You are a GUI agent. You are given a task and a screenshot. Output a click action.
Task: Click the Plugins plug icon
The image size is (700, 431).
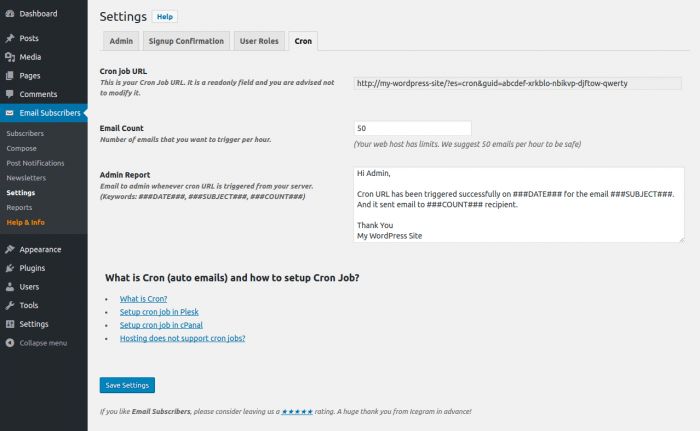[x=10, y=268]
